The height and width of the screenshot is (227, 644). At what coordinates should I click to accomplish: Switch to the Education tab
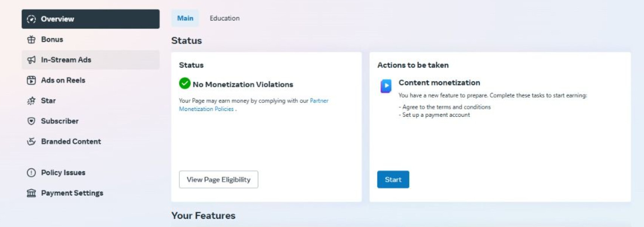pyautogui.click(x=225, y=18)
